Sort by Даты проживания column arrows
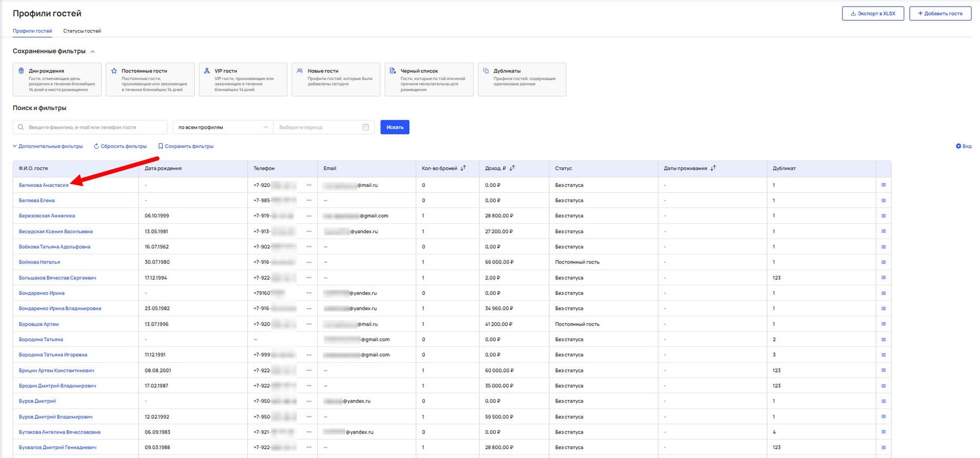 pyautogui.click(x=713, y=168)
